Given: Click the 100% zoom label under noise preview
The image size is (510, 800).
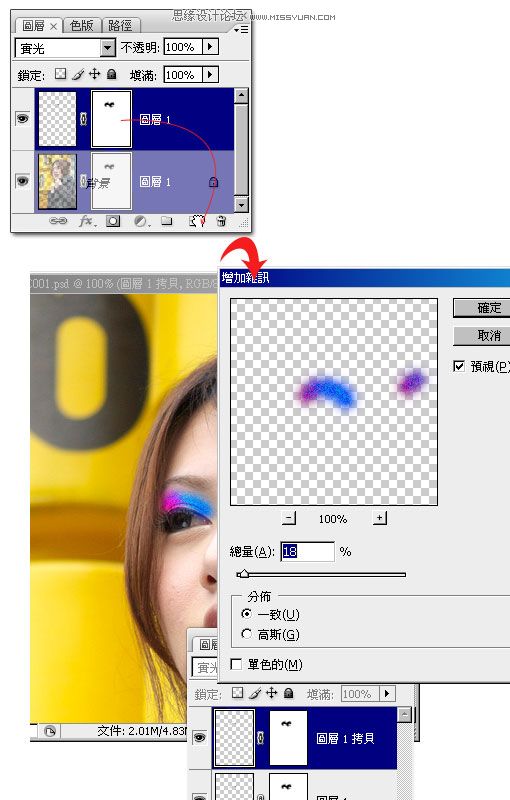Looking at the screenshot, I should click(x=333, y=519).
